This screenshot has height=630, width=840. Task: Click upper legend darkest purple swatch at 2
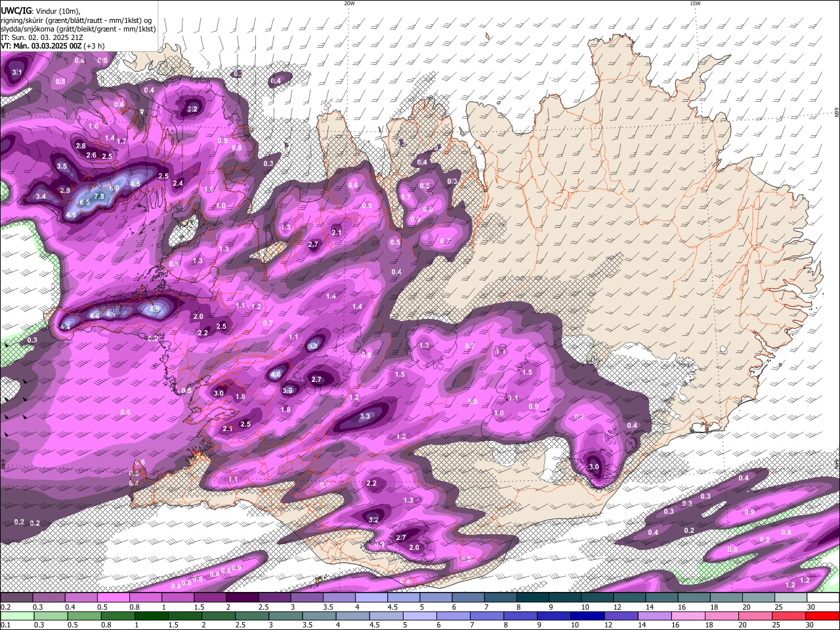241,598
